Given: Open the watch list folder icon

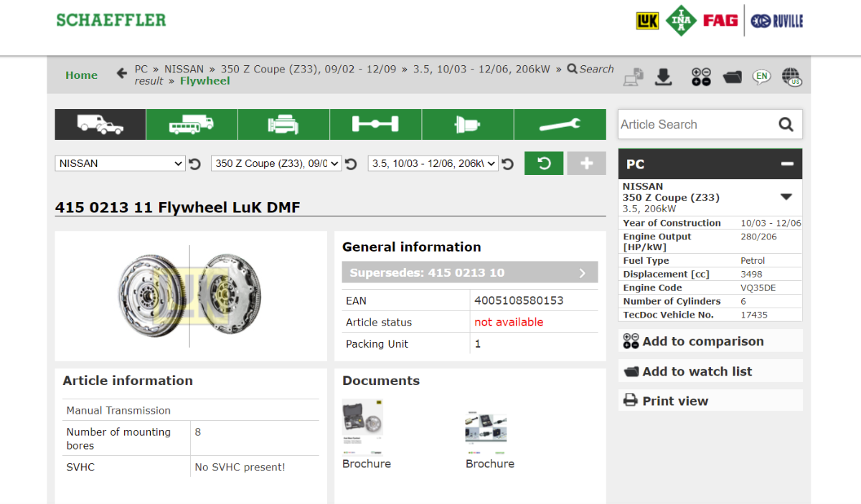Looking at the screenshot, I should [x=732, y=77].
